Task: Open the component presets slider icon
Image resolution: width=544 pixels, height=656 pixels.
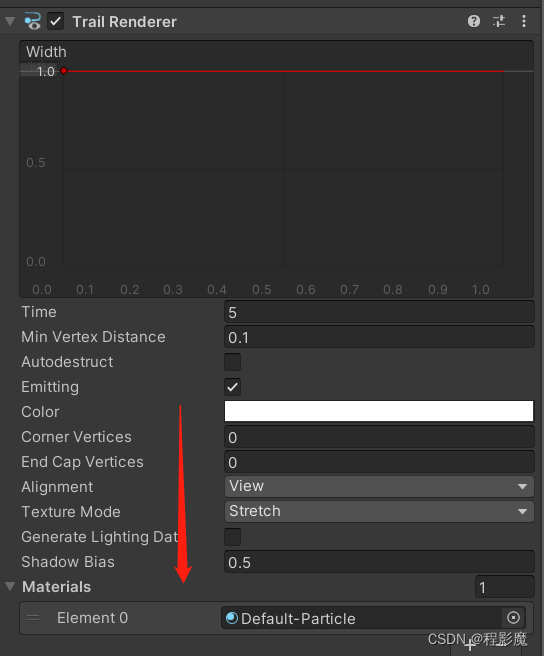Action: click(x=499, y=21)
